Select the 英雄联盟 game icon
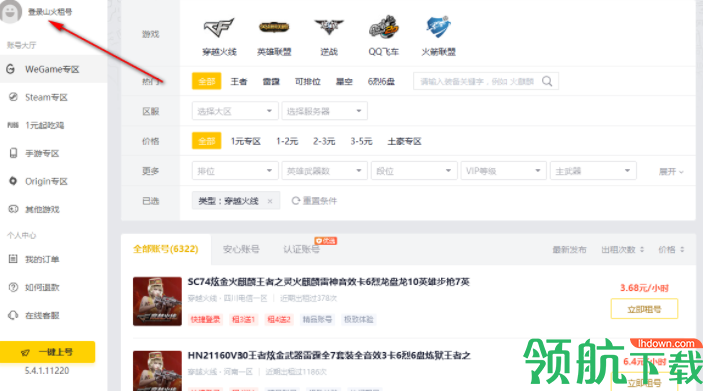This screenshot has width=703, height=391. click(x=274, y=27)
